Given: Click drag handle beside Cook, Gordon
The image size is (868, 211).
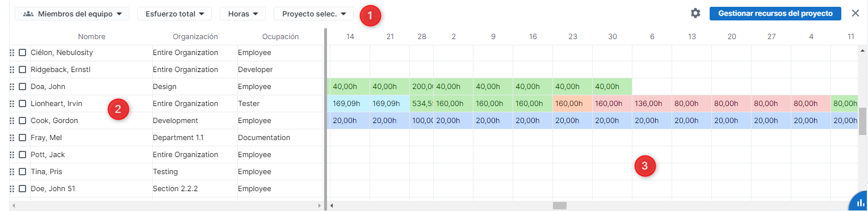Looking at the screenshot, I should pos(12,121).
